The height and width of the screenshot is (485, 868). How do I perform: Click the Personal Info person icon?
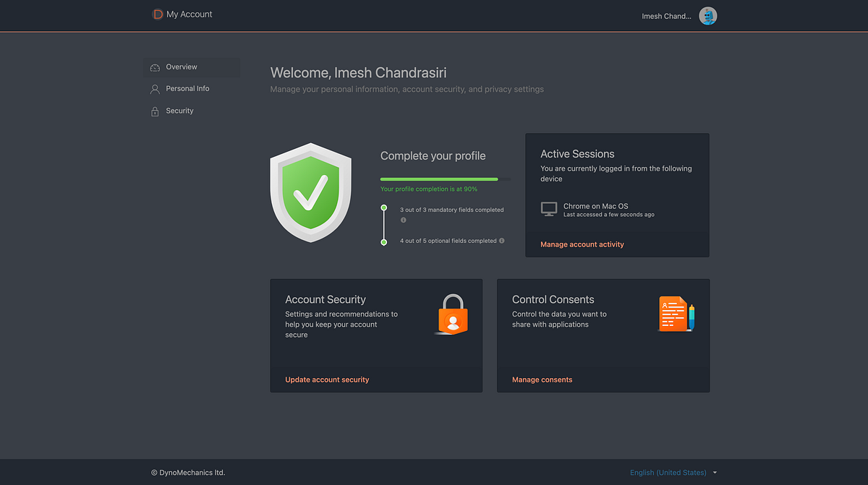[155, 88]
